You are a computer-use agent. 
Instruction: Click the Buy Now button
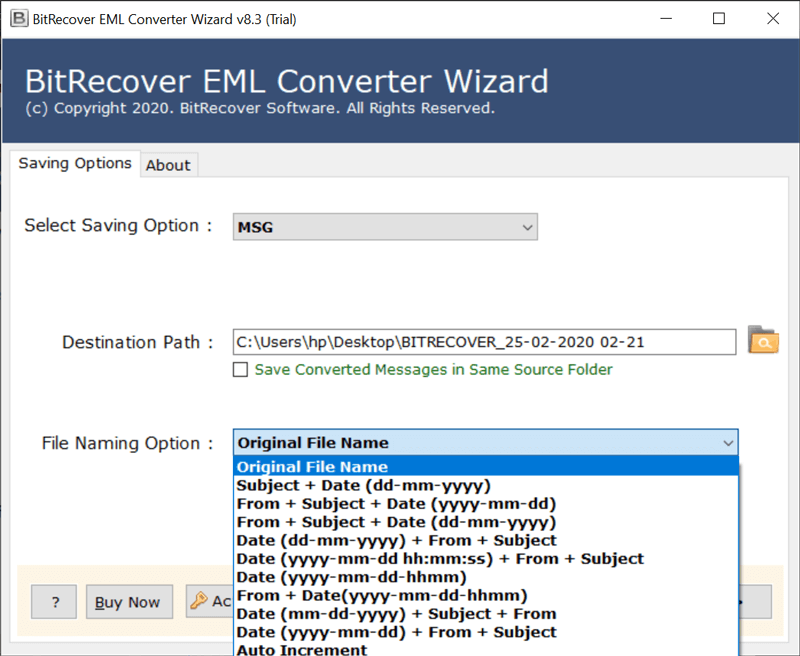coord(130,602)
